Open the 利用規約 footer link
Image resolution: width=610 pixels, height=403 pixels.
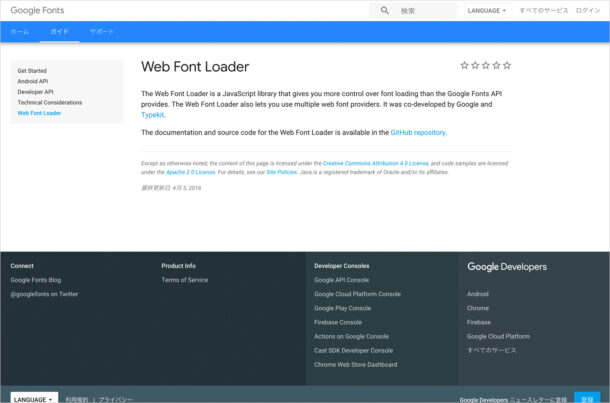click(x=77, y=399)
